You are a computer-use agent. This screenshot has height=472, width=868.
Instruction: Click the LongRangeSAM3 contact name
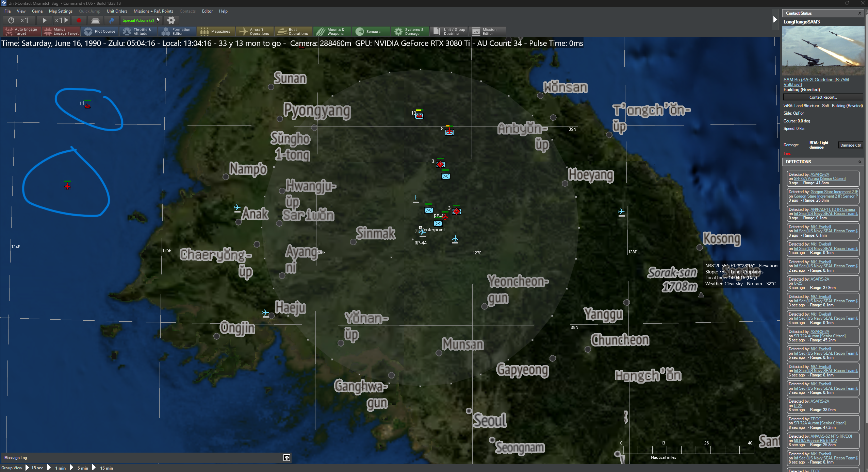point(802,22)
